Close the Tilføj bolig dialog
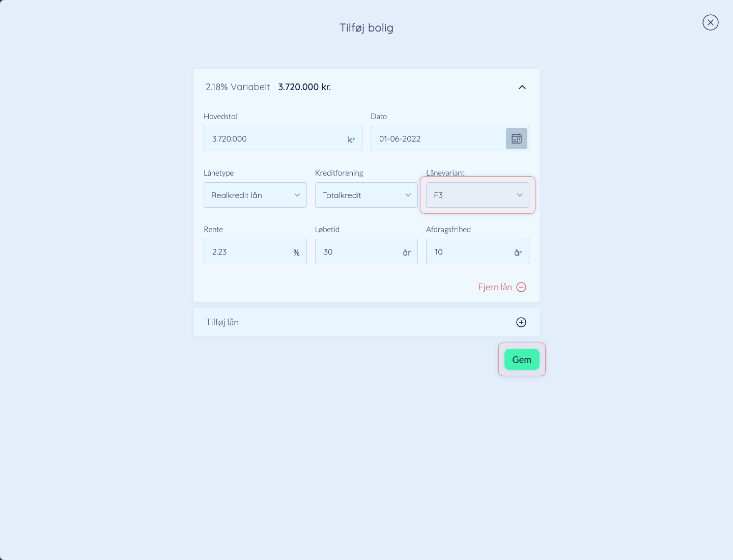Screen dimensions: 733x560 (711, 22)
